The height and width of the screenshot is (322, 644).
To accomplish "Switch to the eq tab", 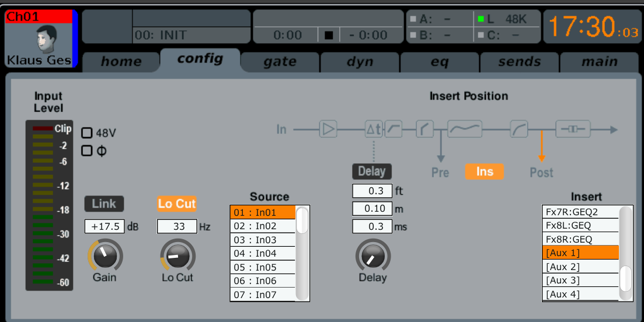I will click(x=440, y=61).
